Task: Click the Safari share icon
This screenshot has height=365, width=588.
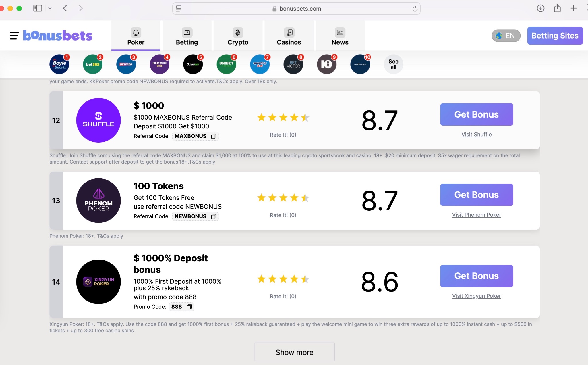Action: 557,8
